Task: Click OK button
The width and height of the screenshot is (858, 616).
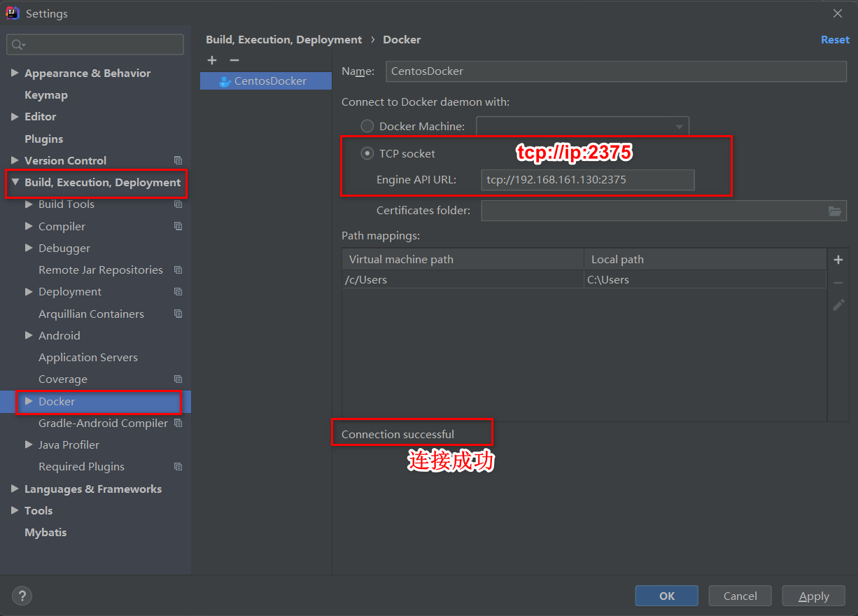Action: tap(667, 596)
